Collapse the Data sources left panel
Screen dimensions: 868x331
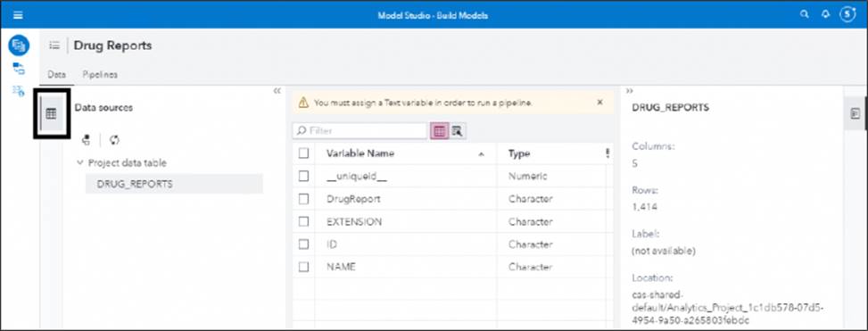click(277, 91)
